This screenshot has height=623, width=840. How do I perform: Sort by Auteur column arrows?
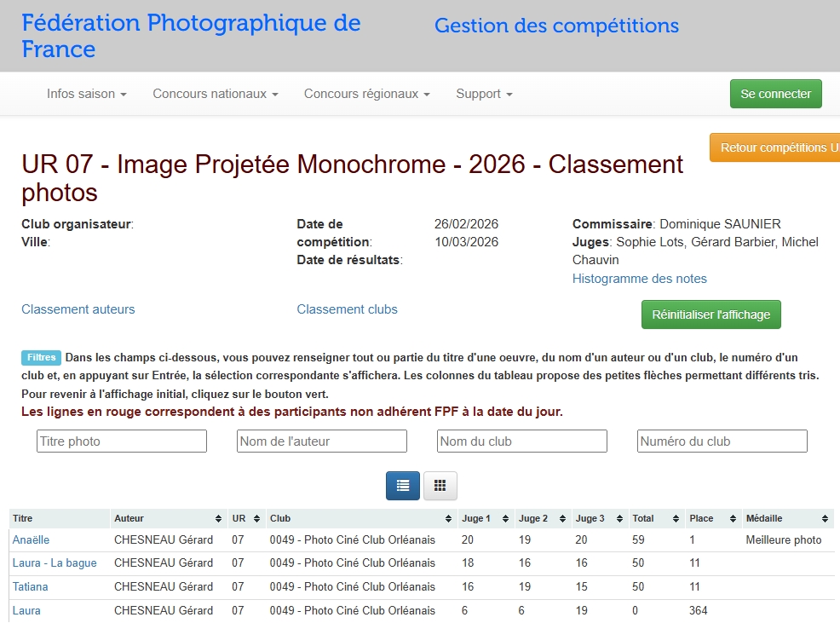pyautogui.click(x=220, y=518)
